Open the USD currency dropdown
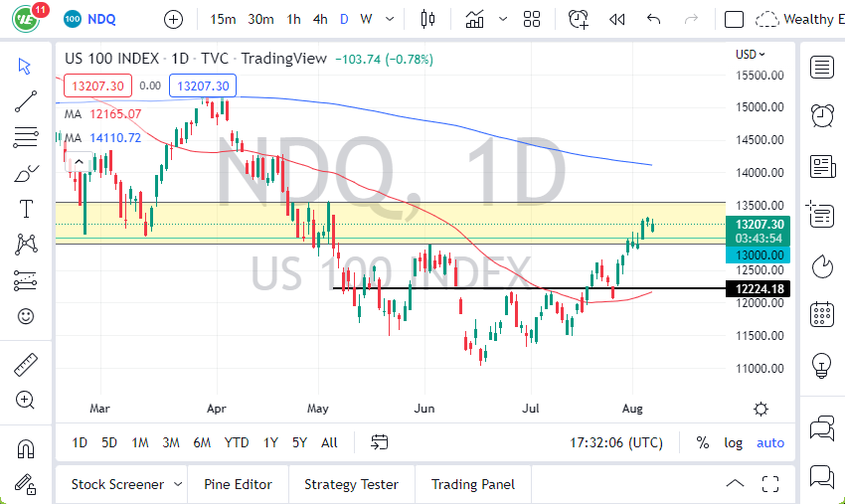The image size is (845, 504). [x=751, y=55]
